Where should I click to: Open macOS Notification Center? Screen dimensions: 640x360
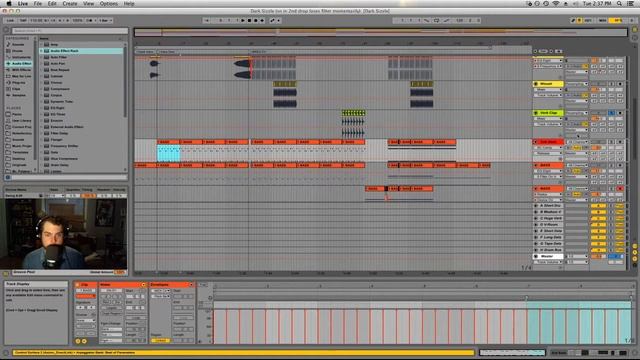[x=631, y=3]
